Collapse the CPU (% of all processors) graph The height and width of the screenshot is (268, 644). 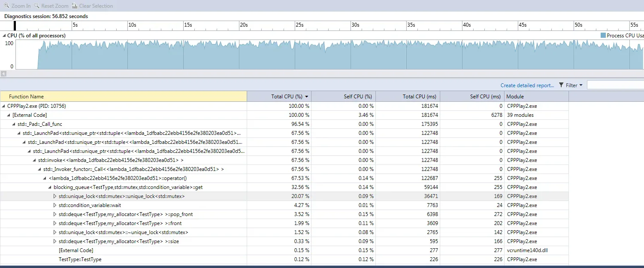(x=4, y=36)
